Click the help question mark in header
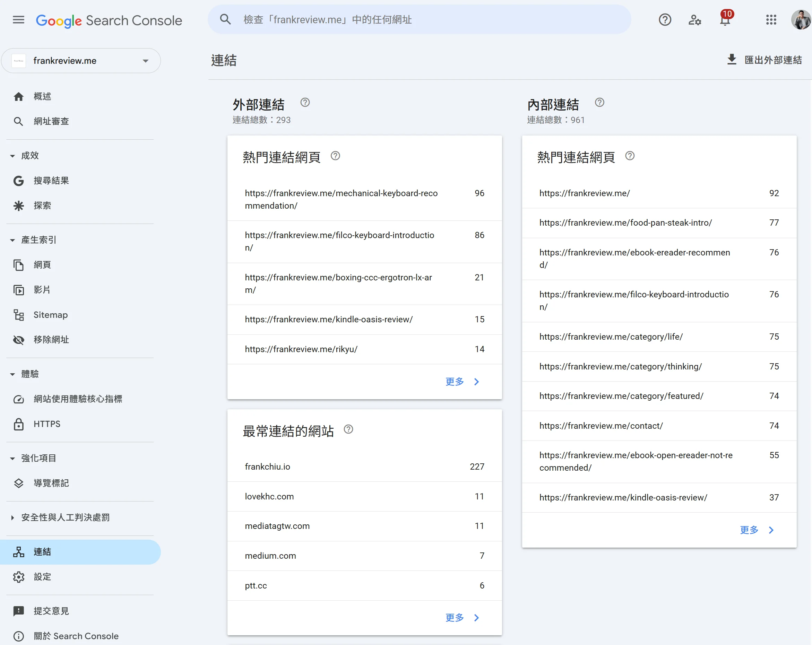812x645 pixels. [x=665, y=20]
